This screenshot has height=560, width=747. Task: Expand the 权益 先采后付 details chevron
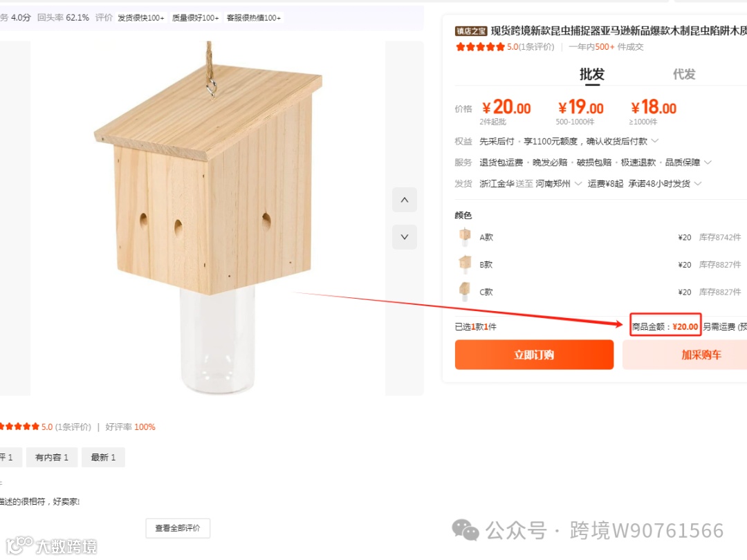tap(655, 141)
